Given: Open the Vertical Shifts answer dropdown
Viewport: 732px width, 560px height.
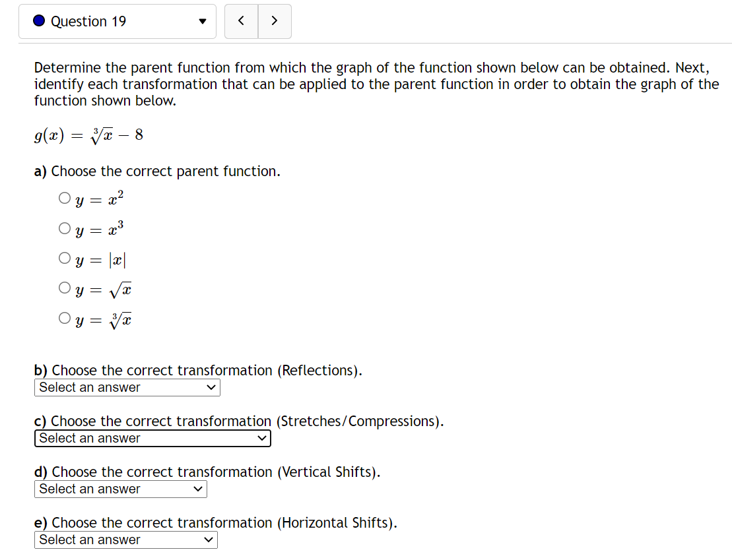Looking at the screenshot, I should coord(120,489).
